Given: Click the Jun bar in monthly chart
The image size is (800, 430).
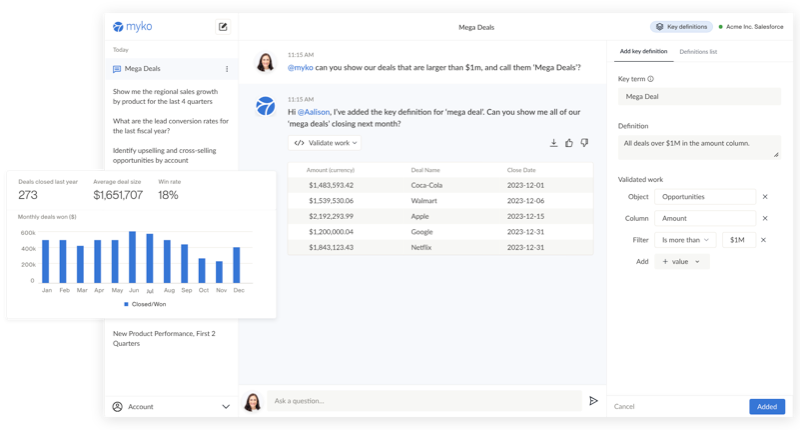Looking at the screenshot, I should [133, 257].
